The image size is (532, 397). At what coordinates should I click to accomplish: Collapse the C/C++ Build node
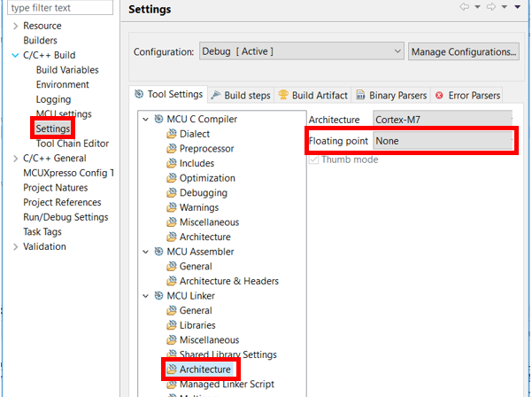pos(15,55)
